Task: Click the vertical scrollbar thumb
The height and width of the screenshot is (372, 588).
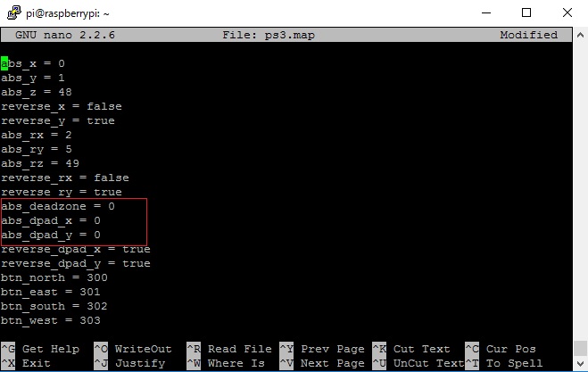Action: (580, 348)
